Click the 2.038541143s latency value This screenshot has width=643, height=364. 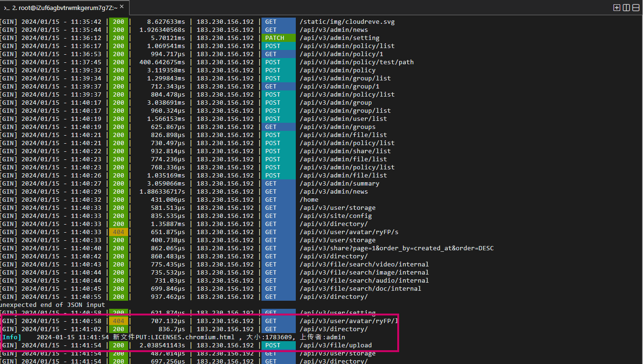coord(162,345)
